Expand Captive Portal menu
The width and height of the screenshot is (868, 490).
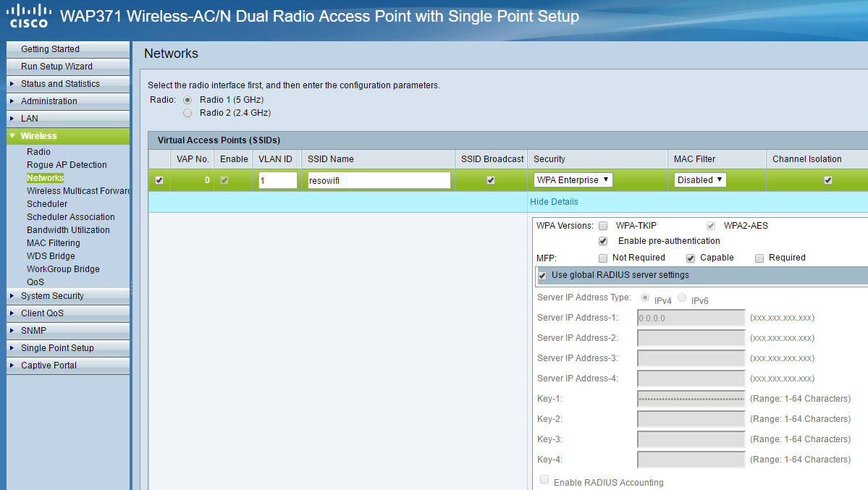(x=68, y=366)
